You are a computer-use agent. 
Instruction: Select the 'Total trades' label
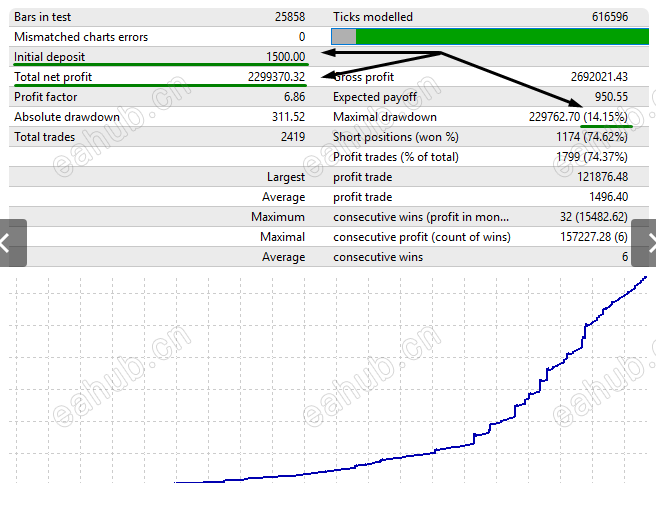point(44,137)
